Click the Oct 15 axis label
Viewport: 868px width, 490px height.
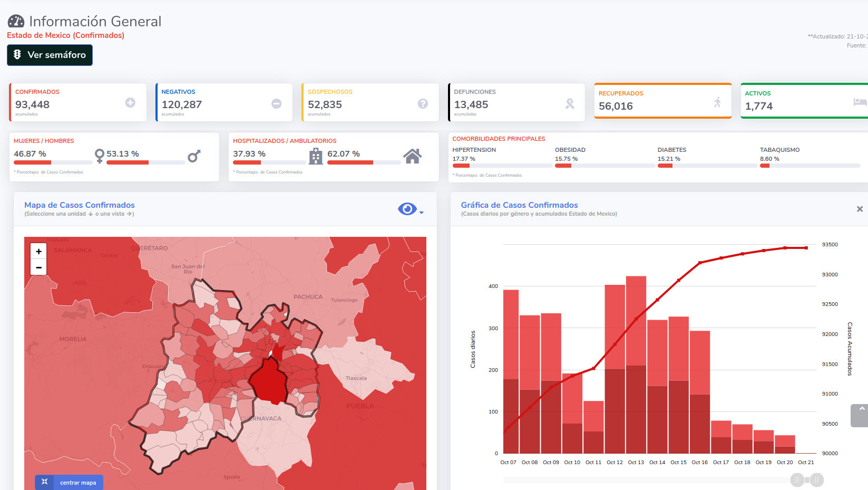click(x=678, y=463)
